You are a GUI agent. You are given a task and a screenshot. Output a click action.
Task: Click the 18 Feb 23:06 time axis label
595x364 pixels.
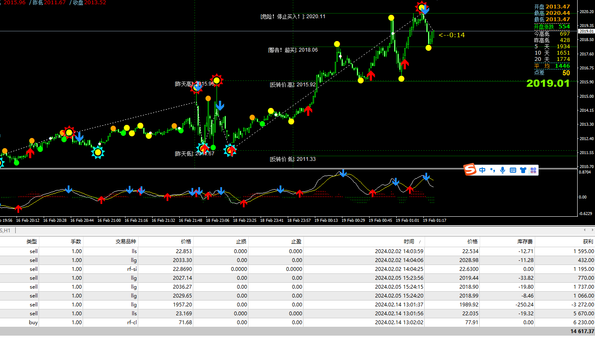pos(217,221)
